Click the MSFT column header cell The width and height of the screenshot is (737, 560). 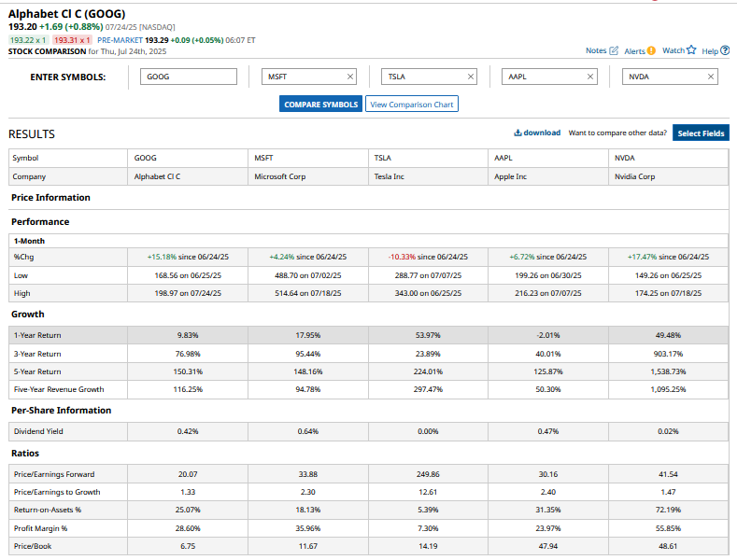pos(308,158)
